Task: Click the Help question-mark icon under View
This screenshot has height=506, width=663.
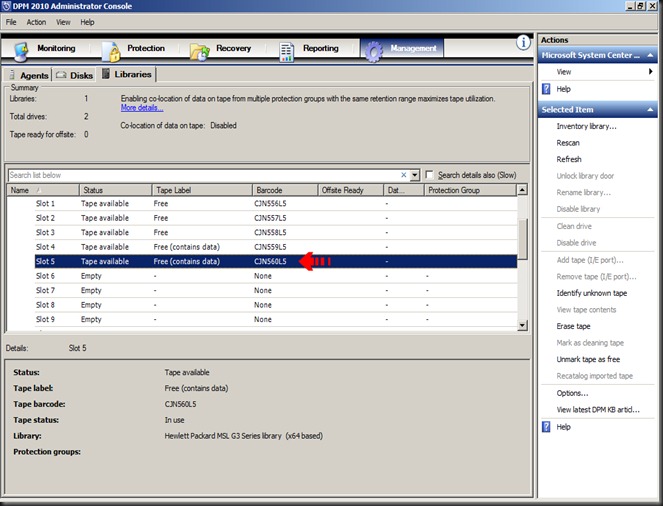Action: (x=546, y=89)
